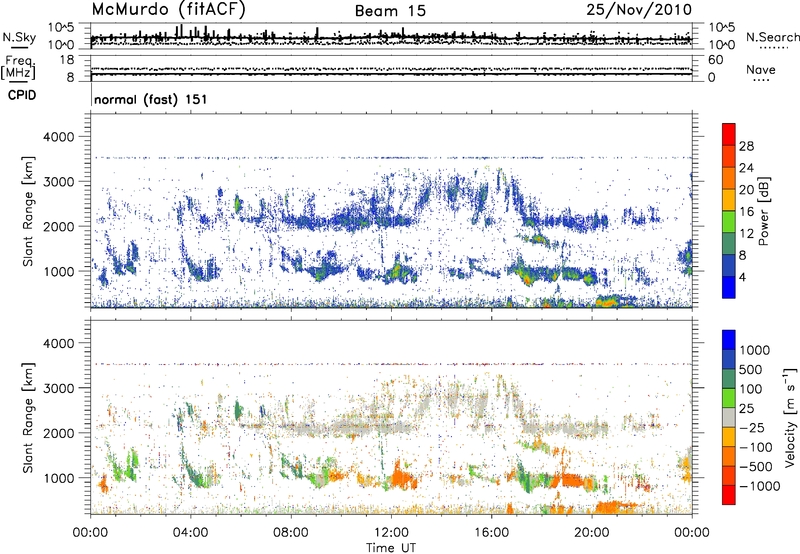
Task: Click the bright blue bottom segment of Power colorbar
Action: pos(729,288)
